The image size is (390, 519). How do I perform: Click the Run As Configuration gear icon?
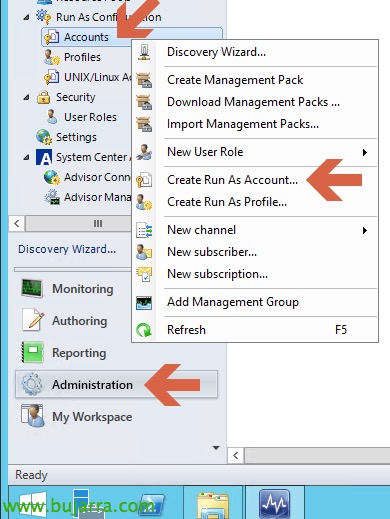click(44, 17)
